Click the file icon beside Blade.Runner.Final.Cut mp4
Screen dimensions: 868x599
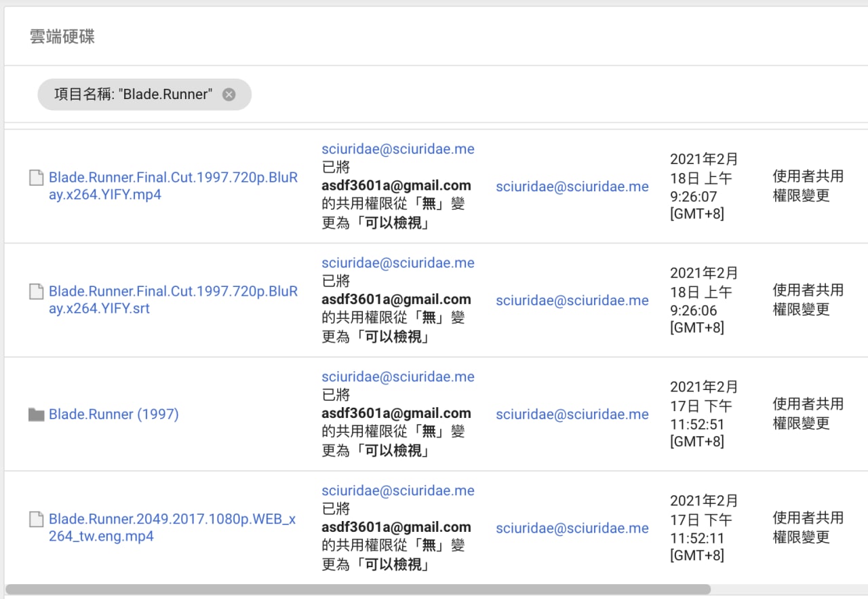coord(36,178)
